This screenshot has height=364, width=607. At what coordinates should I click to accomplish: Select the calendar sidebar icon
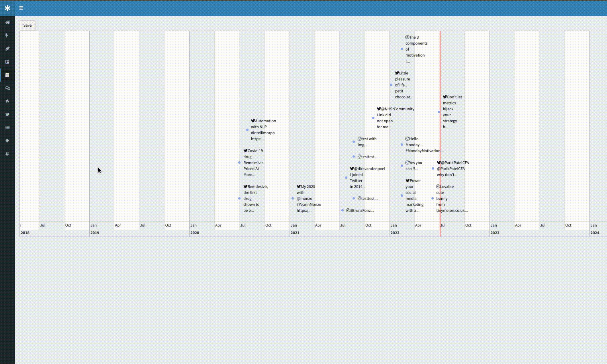7,75
